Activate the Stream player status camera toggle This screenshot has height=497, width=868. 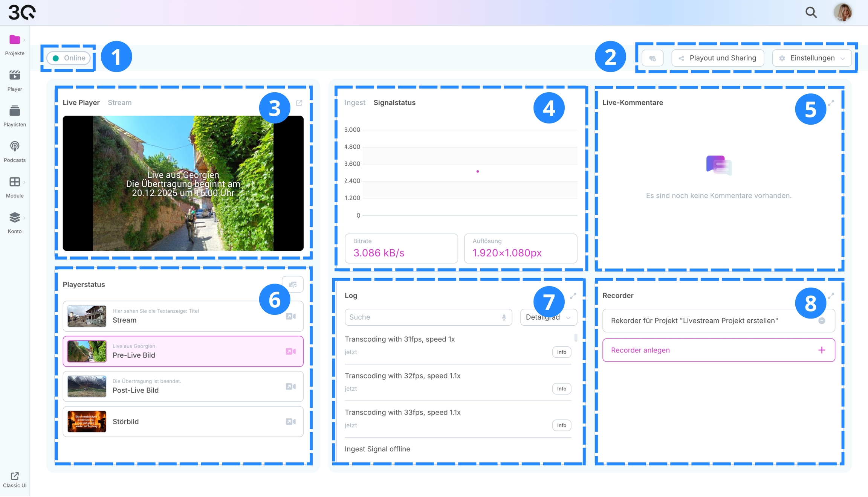click(x=290, y=316)
